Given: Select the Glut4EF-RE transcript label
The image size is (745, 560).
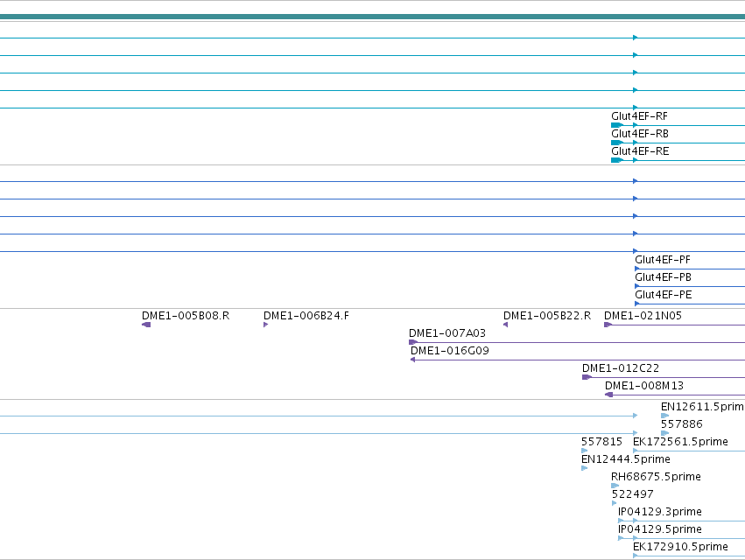Looking at the screenshot, I should (640, 151).
